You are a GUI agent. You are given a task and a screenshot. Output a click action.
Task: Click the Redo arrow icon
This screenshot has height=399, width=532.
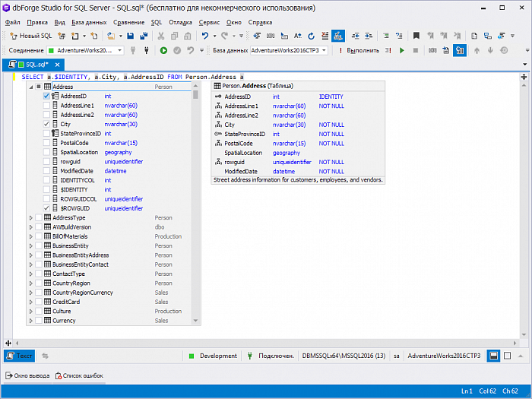click(x=225, y=36)
